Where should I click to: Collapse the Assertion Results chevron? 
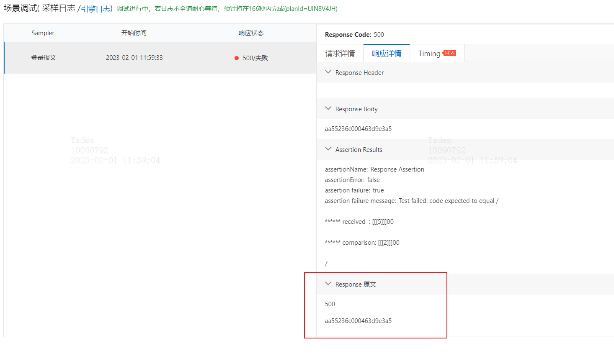point(328,149)
